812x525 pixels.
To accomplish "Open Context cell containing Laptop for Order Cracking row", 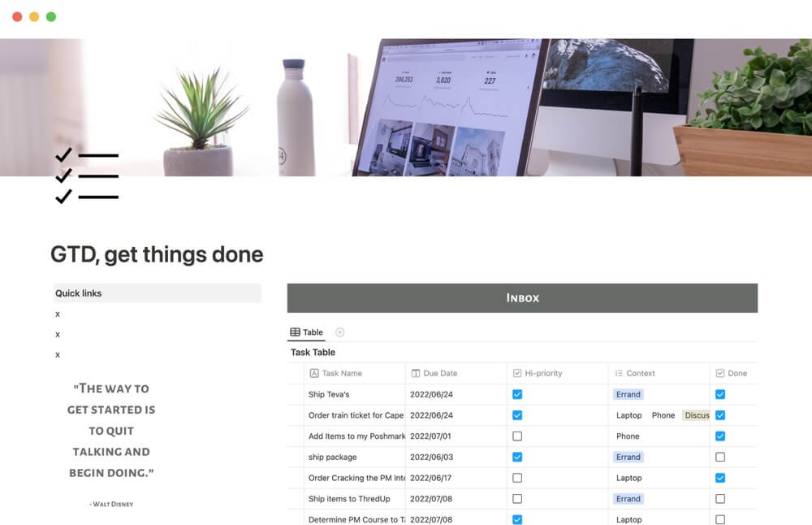I will coord(629,479).
